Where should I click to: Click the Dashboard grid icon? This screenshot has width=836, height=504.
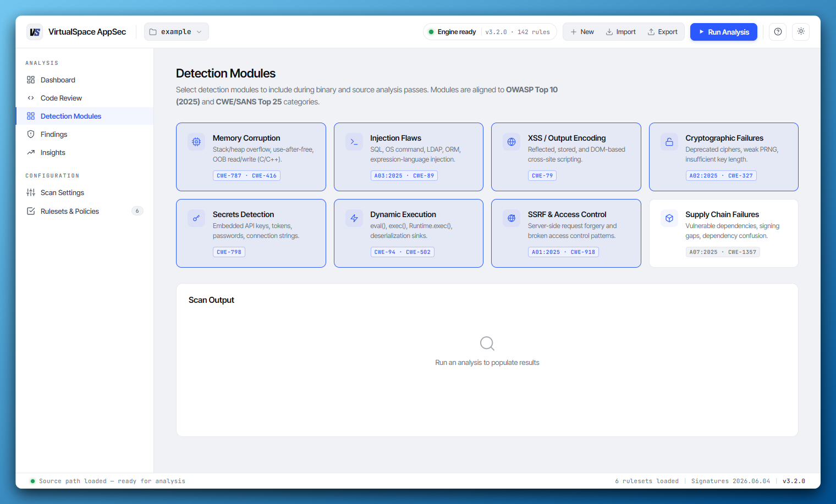click(31, 80)
